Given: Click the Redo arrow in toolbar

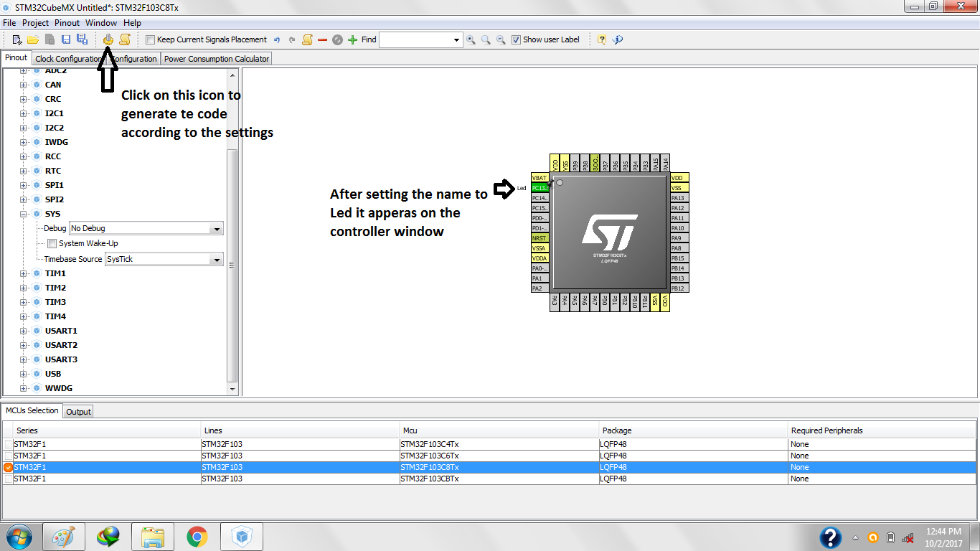Looking at the screenshot, I should 292,39.
